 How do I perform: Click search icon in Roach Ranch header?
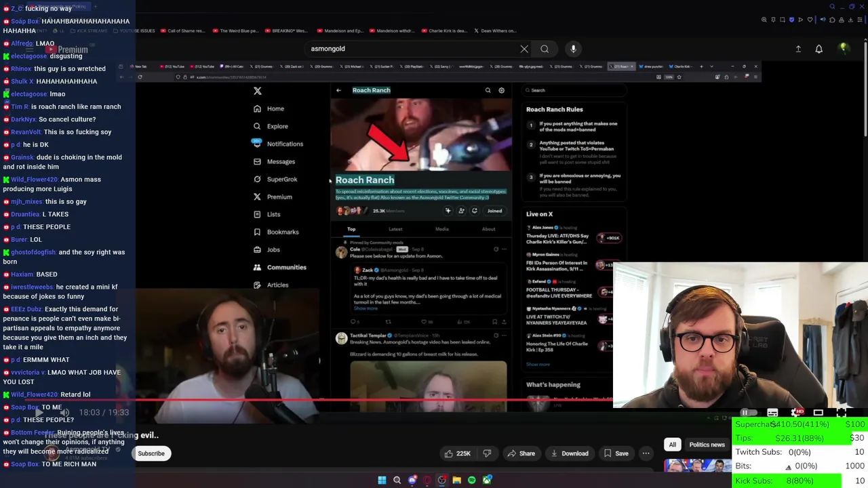[x=488, y=90]
